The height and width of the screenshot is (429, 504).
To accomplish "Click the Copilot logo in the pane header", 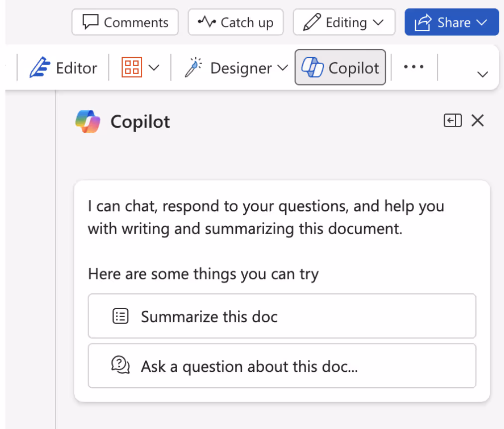I will tap(88, 121).
